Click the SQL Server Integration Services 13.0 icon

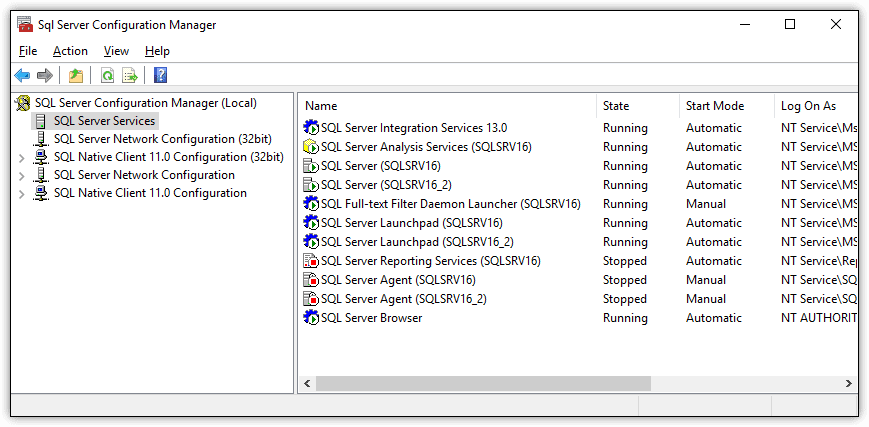pos(311,128)
